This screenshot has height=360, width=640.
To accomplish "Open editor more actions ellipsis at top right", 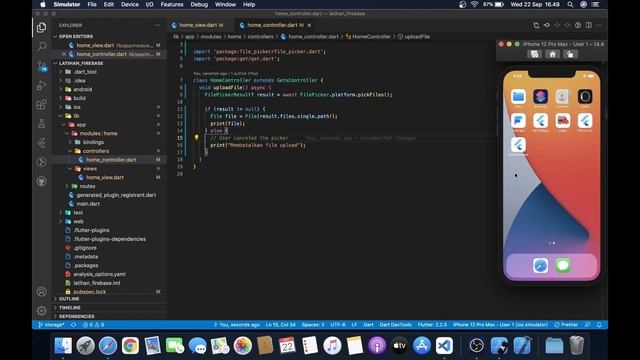I will tap(599, 25).
